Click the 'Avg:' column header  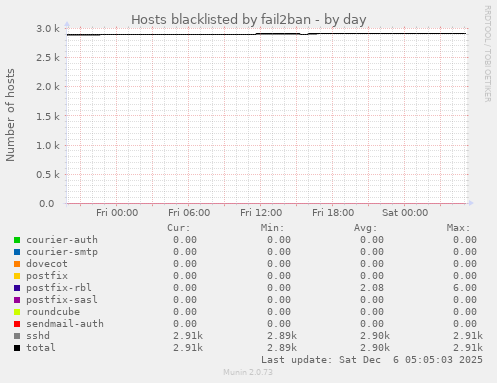coord(365,228)
